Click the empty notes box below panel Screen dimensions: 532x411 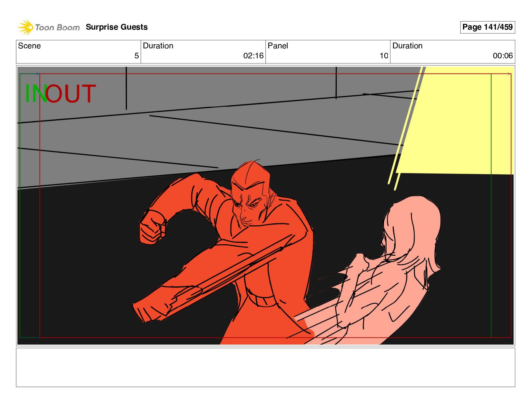tap(265, 367)
